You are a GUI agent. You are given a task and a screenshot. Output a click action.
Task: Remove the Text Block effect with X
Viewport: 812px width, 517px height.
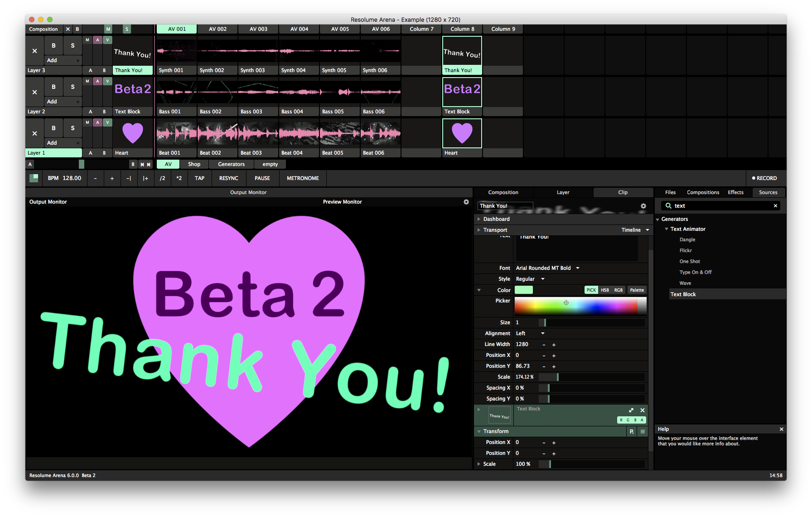click(642, 410)
